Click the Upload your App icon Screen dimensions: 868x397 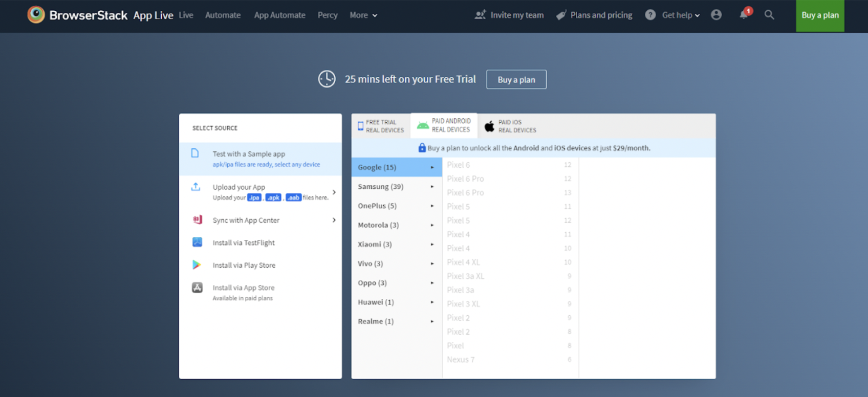(196, 187)
